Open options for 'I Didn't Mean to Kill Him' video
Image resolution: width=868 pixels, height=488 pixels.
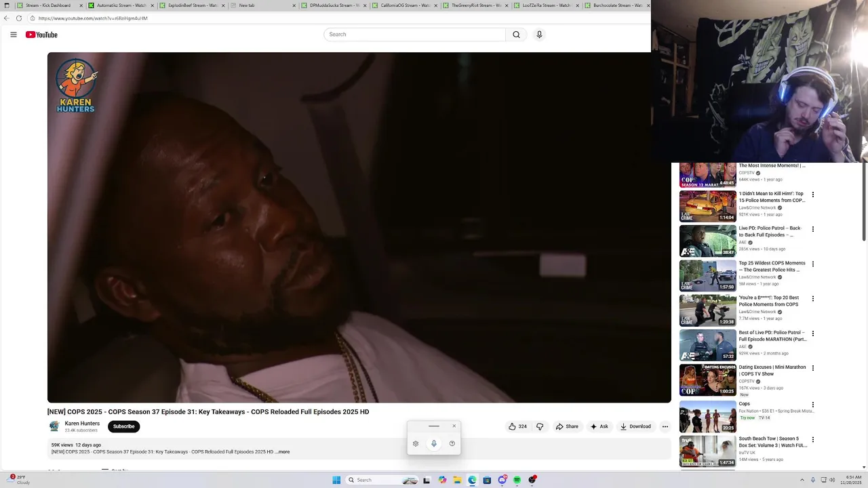tap(813, 195)
